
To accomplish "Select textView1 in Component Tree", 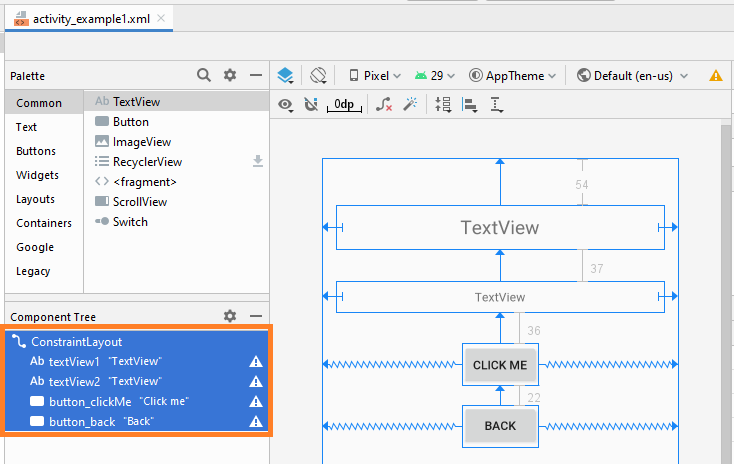I will pos(136,361).
